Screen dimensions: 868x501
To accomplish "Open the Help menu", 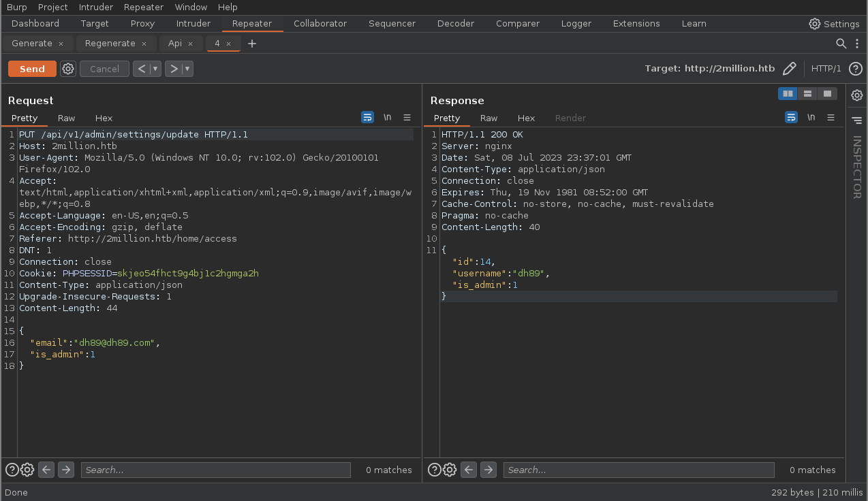I will (x=228, y=7).
